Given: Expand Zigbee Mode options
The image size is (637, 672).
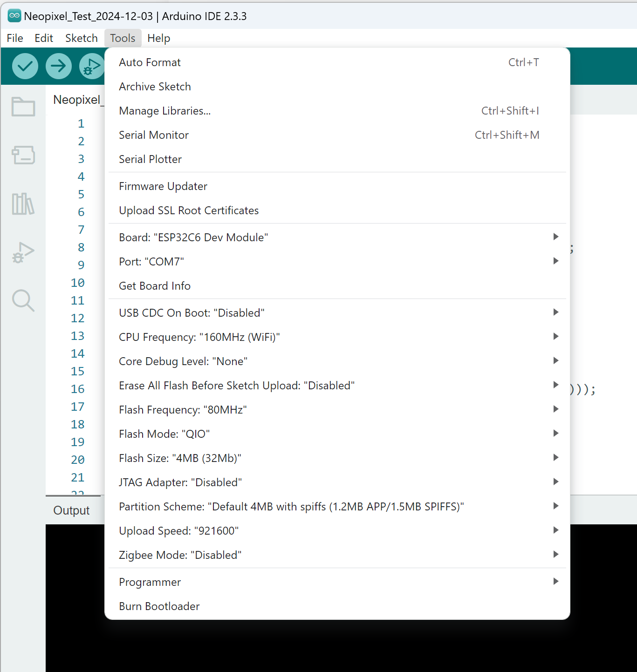Looking at the screenshot, I should point(337,555).
